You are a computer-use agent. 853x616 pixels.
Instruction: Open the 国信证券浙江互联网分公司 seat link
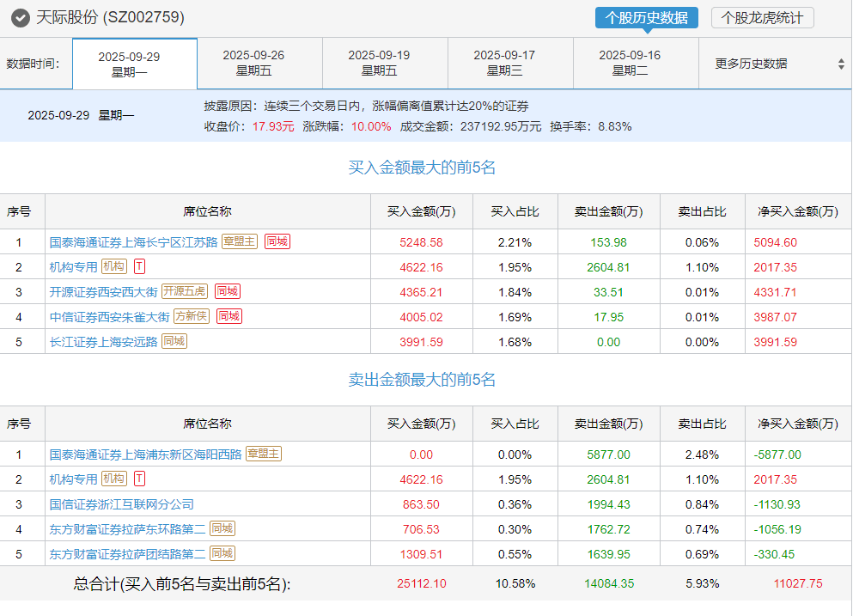[121, 504]
